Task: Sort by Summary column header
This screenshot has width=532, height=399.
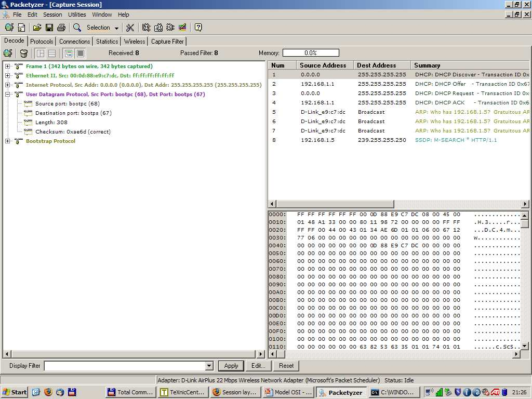Action: pyautogui.click(x=470, y=65)
